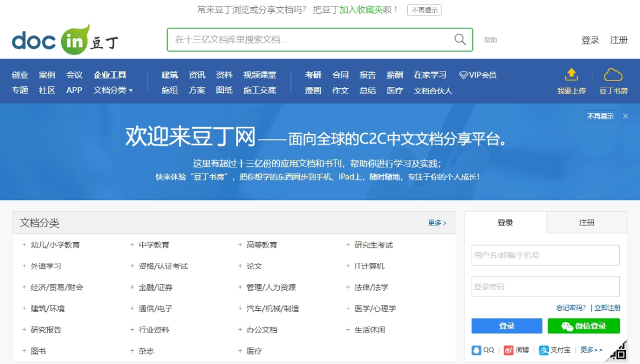The image size is (640, 364).
Task: Expand the 金融/证券 category
Action: pyautogui.click(x=132, y=287)
